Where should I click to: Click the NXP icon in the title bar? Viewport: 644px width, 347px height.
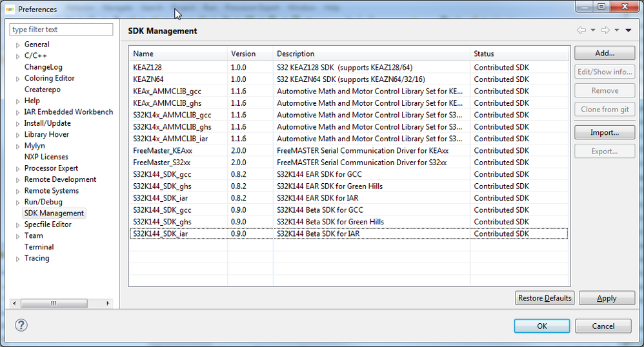click(x=10, y=9)
